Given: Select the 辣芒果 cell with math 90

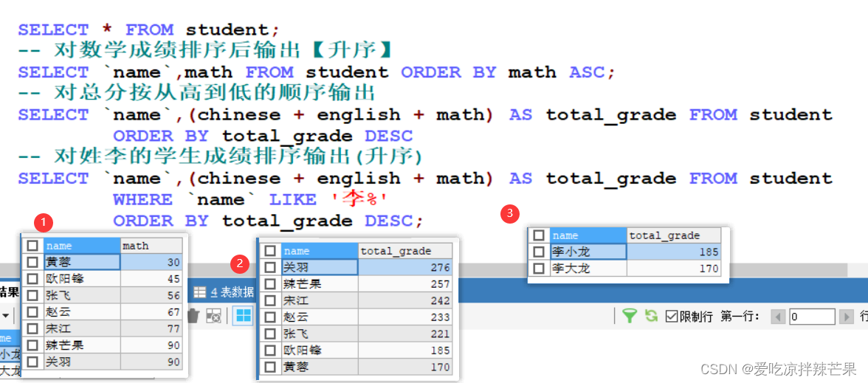Looking at the screenshot, I should pyautogui.click(x=82, y=345).
